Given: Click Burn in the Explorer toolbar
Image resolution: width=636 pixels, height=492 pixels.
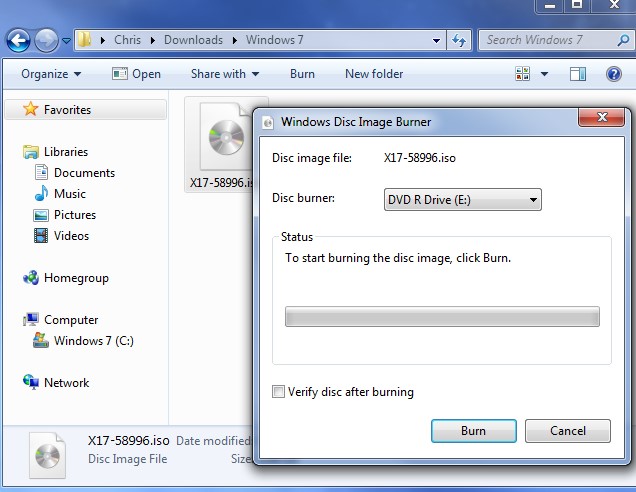Looking at the screenshot, I should [x=302, y=74].
